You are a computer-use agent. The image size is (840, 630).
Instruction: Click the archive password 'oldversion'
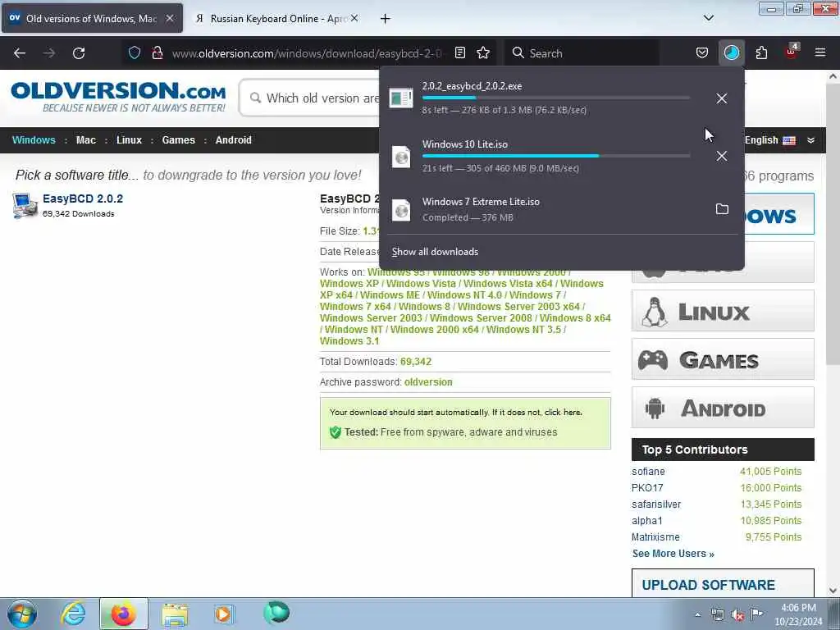(428, 382)
